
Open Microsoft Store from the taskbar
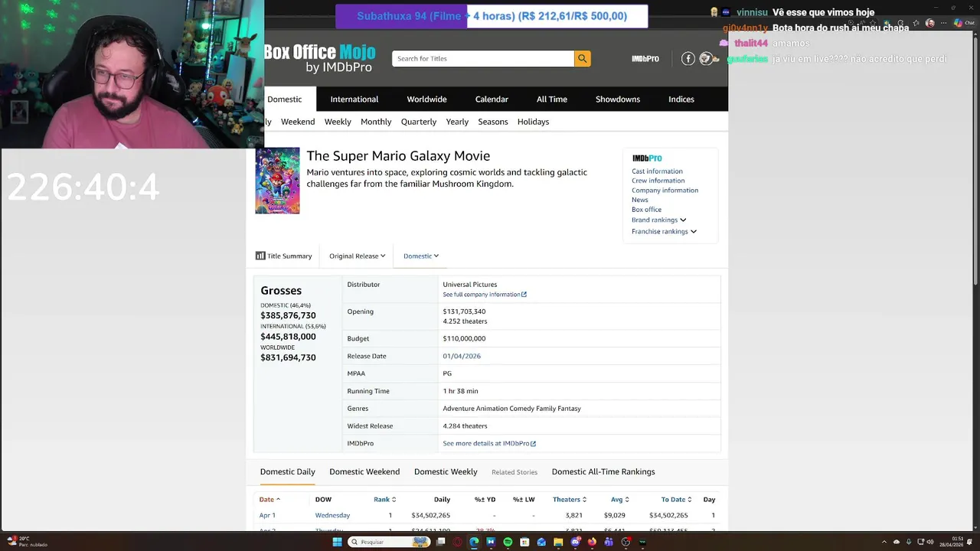tap(524, 542)
